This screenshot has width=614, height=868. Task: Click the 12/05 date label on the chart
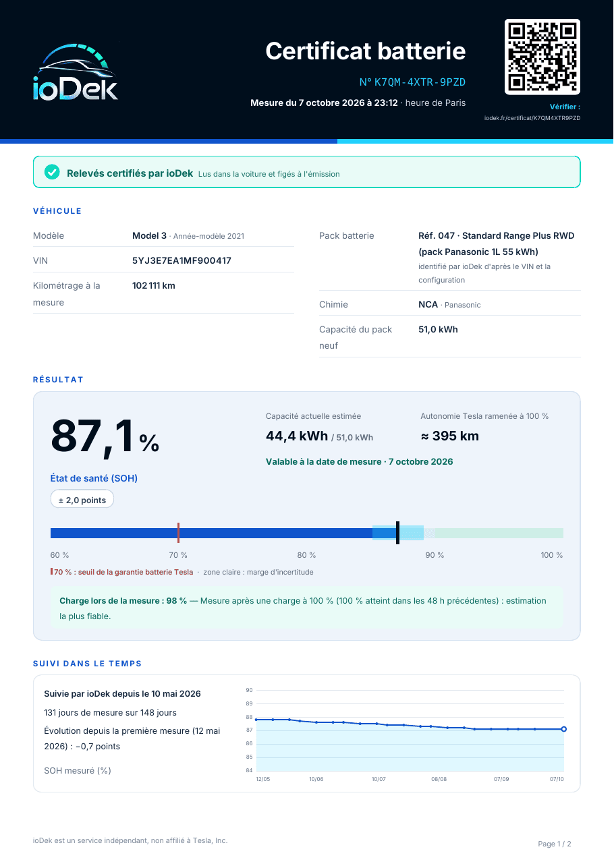(x=262, y=779)
